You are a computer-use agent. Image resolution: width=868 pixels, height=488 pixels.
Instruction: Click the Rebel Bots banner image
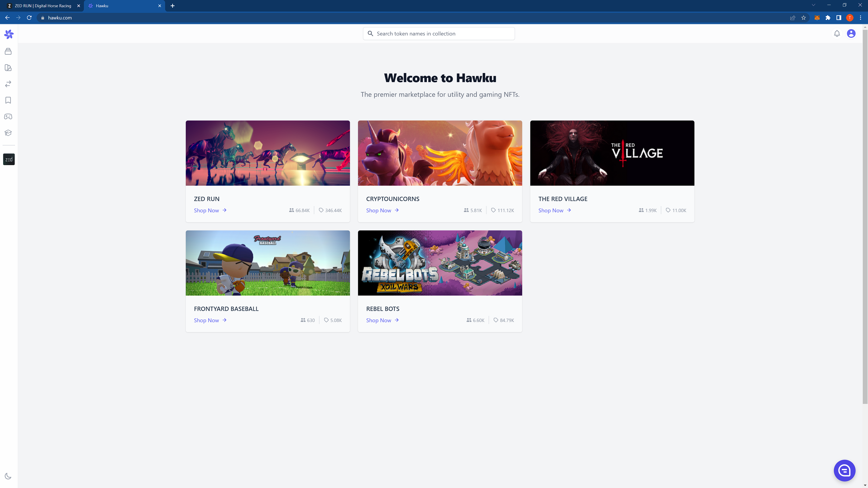[x=440, y=263]
